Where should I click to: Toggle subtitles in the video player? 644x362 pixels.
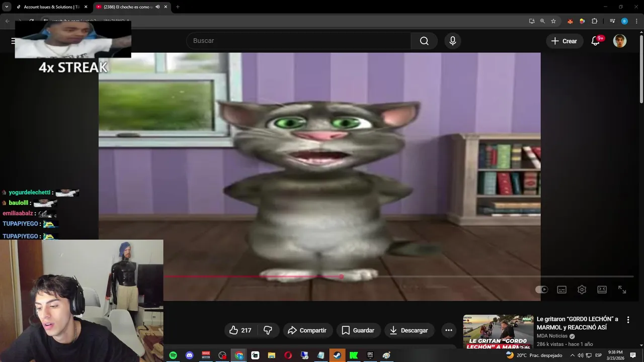point(562,290)
